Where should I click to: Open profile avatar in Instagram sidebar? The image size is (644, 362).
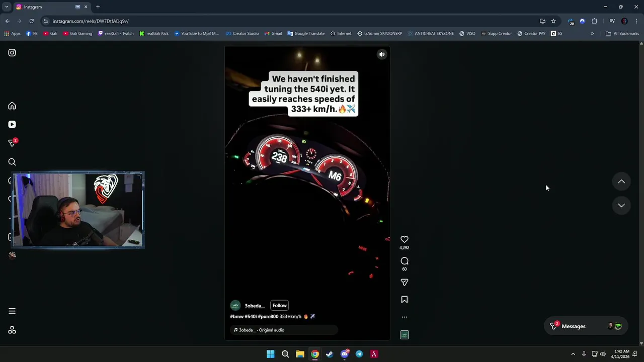pos(12,255)
